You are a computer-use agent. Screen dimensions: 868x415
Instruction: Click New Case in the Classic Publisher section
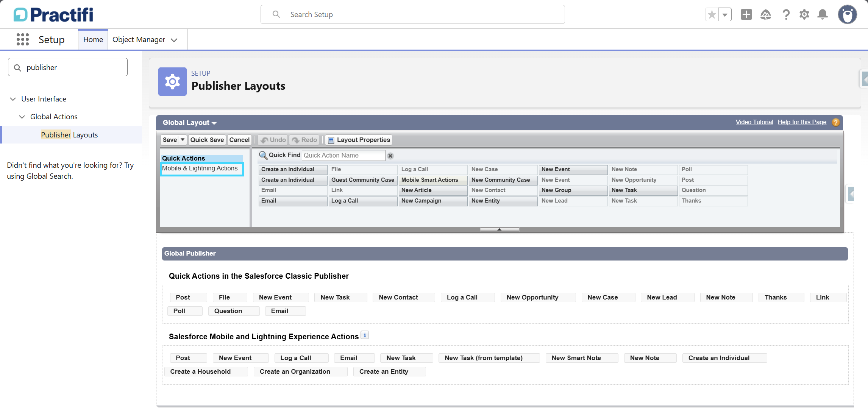pyautogui.click(x=608, y=297)
